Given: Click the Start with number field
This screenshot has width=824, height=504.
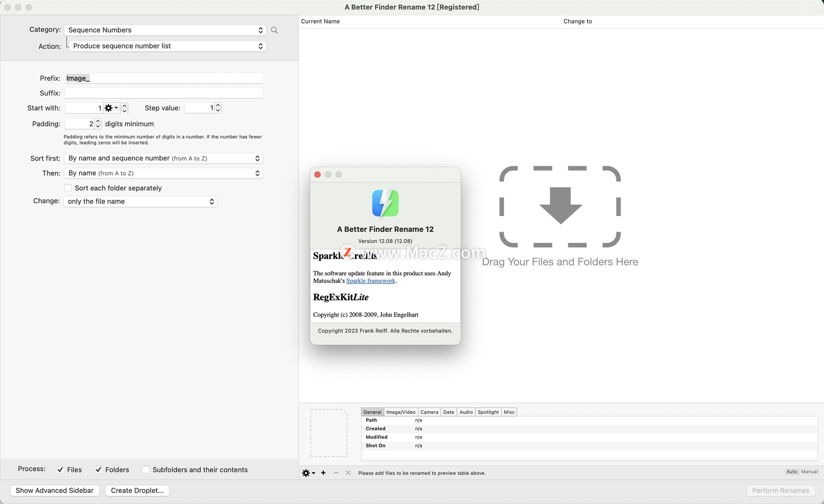Looking at the screenshot, I should coord(84,108).
